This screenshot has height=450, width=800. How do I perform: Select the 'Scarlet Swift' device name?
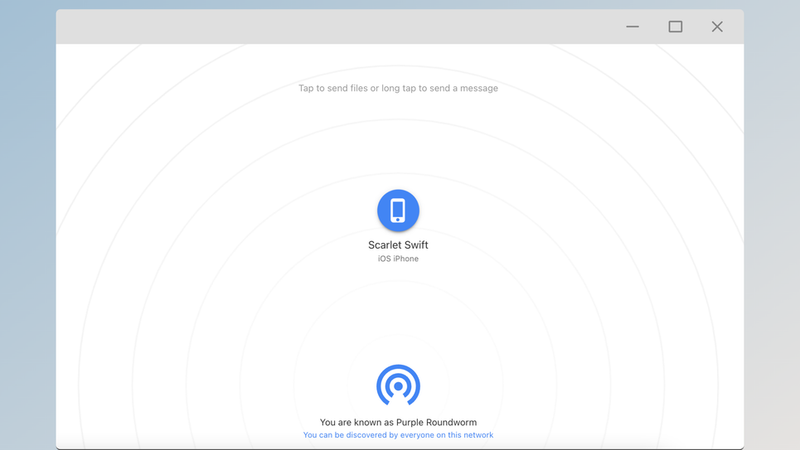(398, 245)
